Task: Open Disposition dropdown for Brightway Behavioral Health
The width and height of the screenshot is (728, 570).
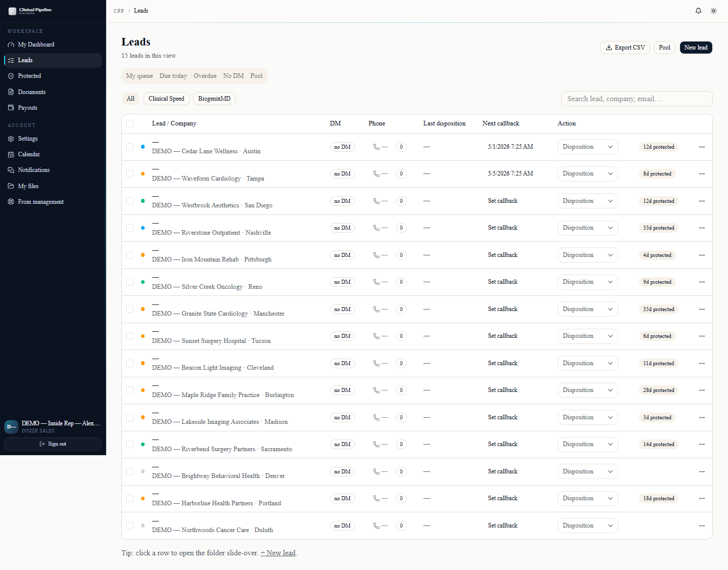Action: point(587,471)
